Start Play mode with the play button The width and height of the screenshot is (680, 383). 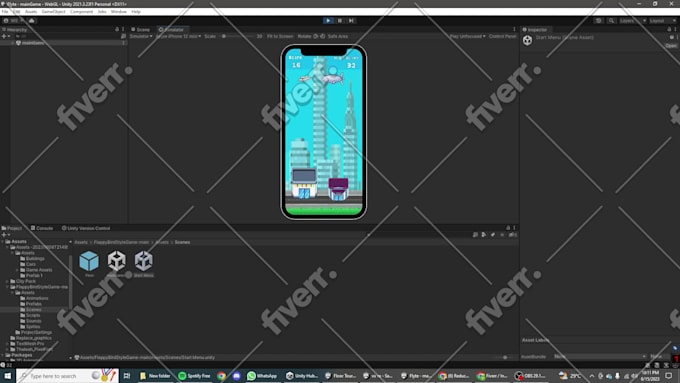(x=328, y=20)
